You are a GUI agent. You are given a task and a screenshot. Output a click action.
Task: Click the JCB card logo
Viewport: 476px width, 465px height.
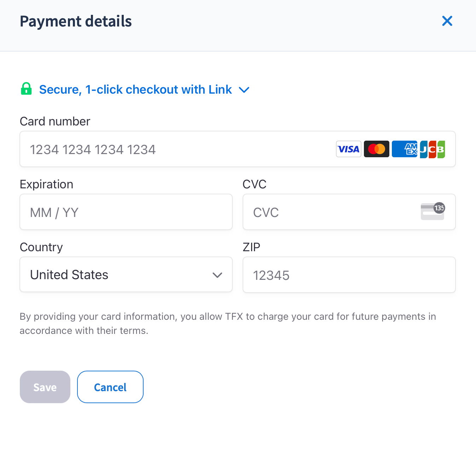432,149
